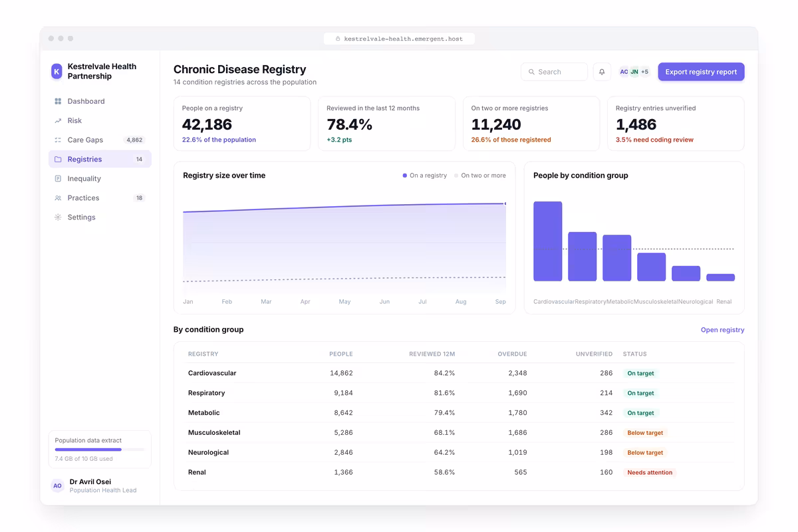Click the STATUS column header
798x532 pixels.
coord(635,354)
